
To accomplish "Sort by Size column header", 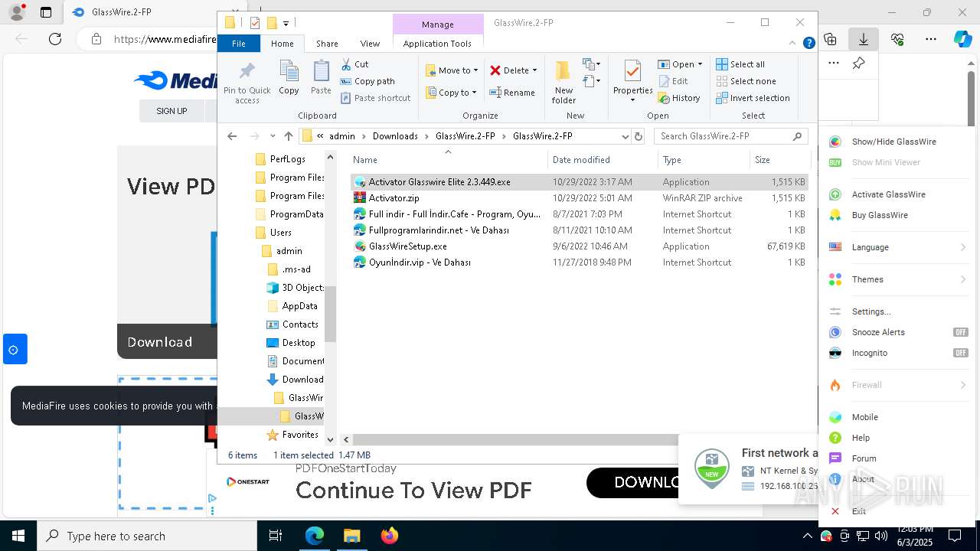I will [779, 160].
